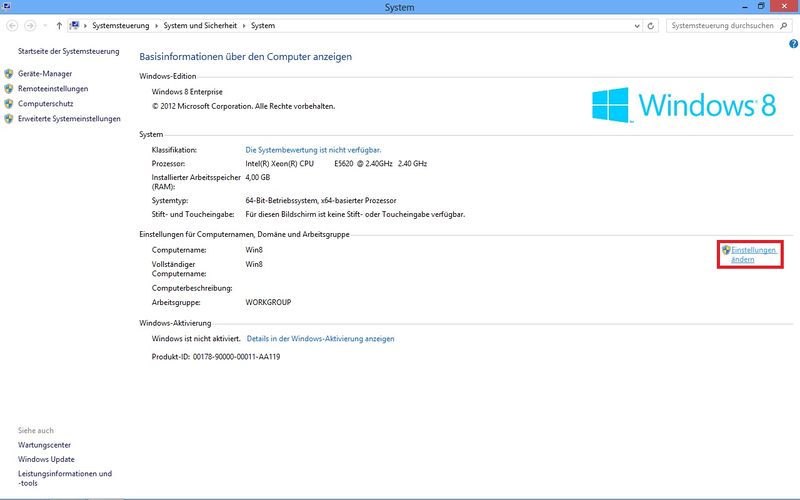Click shield icon next to Geräte-Manager
The width and height of the screenshot is (800, 500).
[x=9, y=73]
